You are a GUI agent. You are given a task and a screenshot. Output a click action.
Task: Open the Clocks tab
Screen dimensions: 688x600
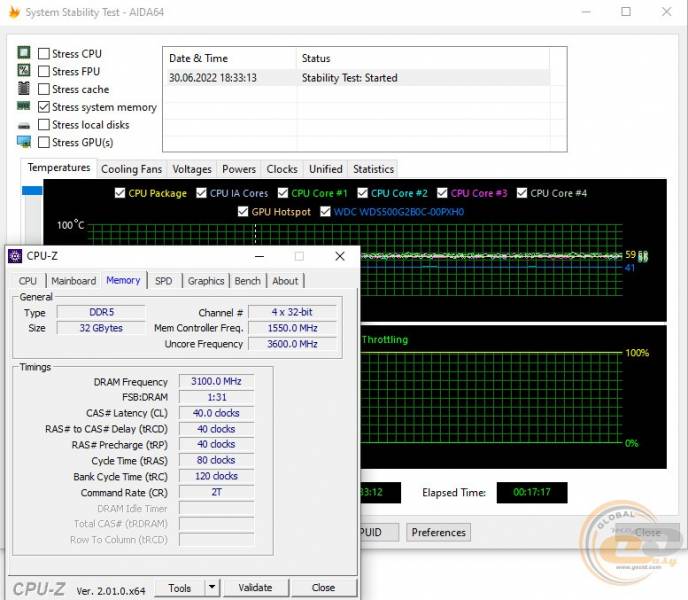(282, 169)
